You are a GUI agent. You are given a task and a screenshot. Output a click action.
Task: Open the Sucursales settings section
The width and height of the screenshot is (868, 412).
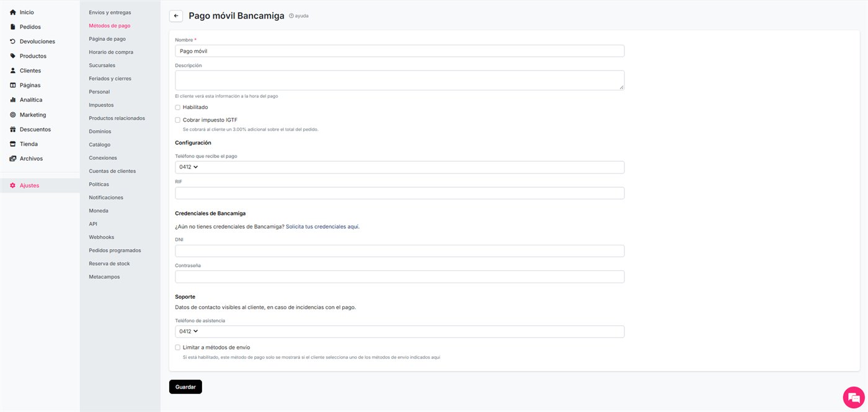102,65
